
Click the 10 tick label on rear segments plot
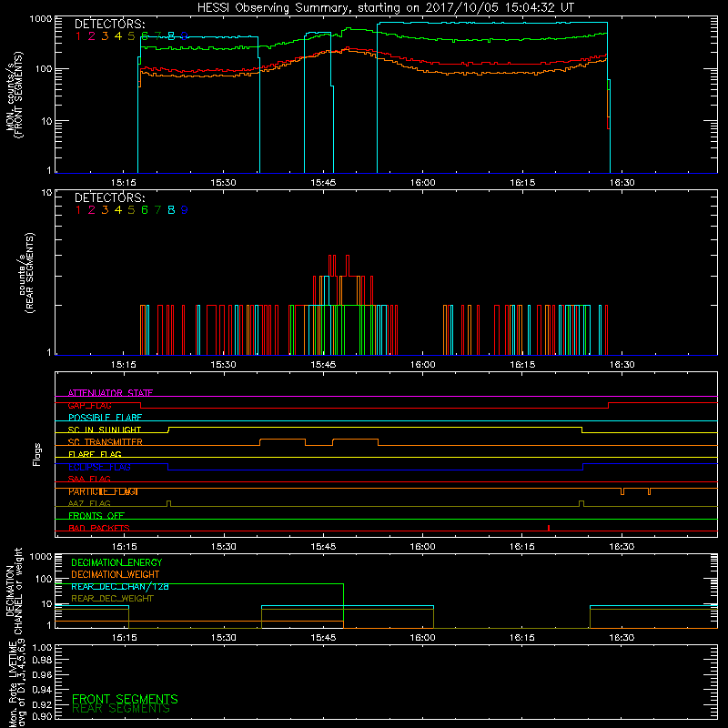[x=46, y=192]
